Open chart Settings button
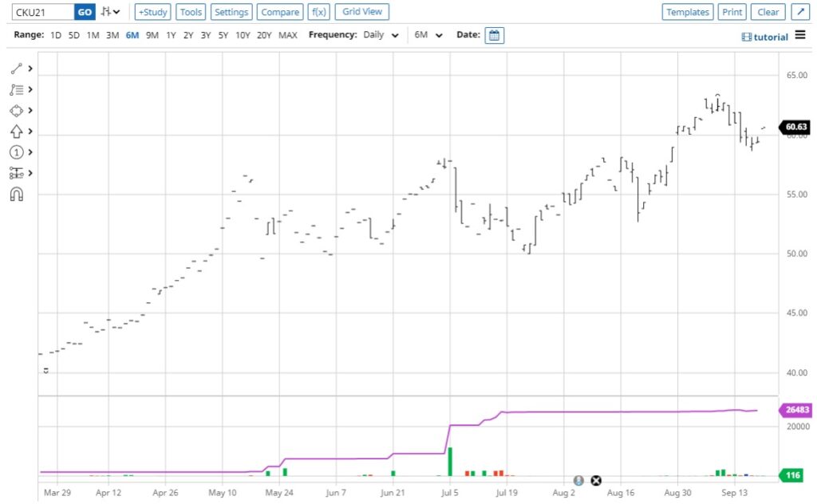The image size is (817, 504). click(x=231, y=11)
